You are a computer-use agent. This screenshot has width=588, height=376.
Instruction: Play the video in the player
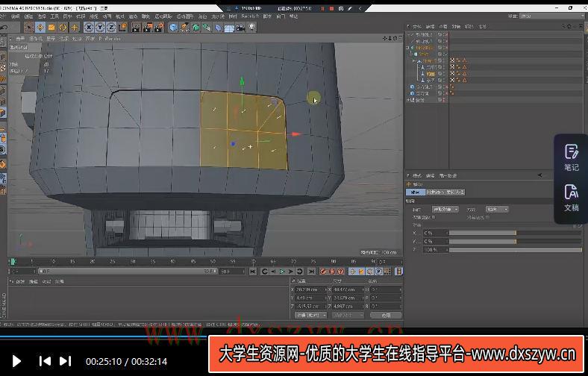point(16,361)
